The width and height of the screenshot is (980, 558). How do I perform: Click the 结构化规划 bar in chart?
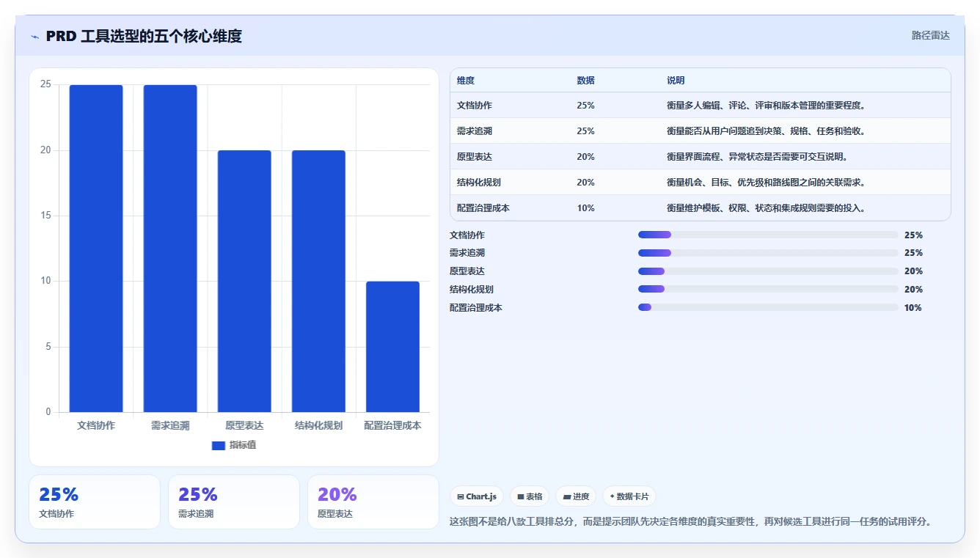[x=318, y=281]
